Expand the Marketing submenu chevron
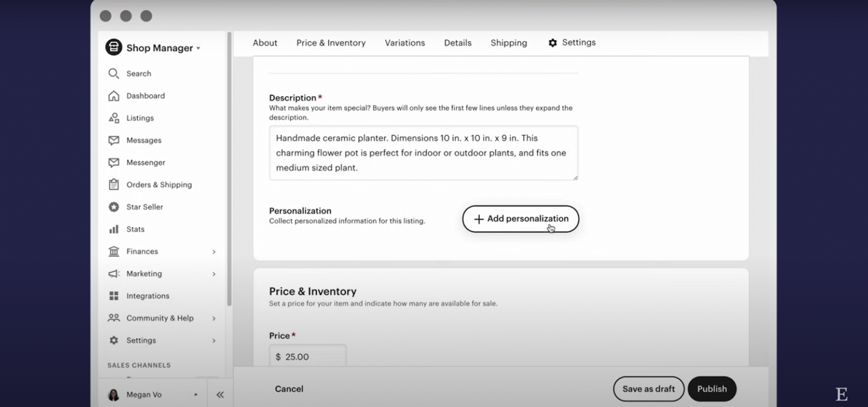The image size is (868, 407). click(x=214, y=274)
